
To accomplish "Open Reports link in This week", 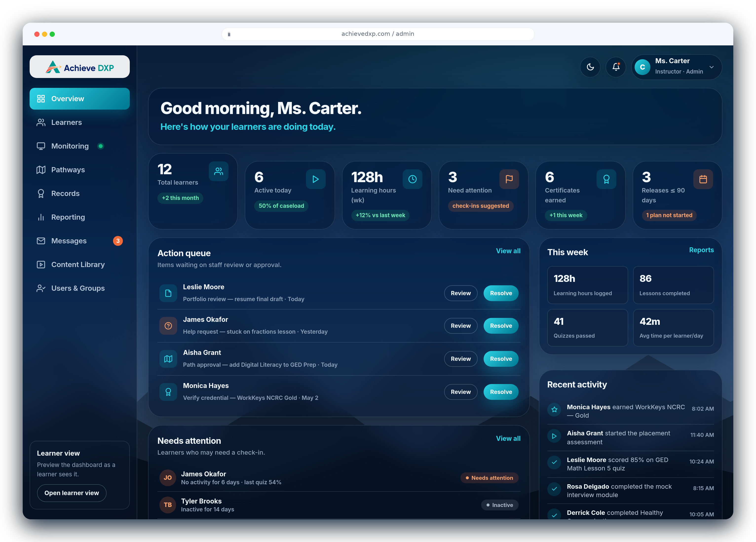I will pos(701,250).
